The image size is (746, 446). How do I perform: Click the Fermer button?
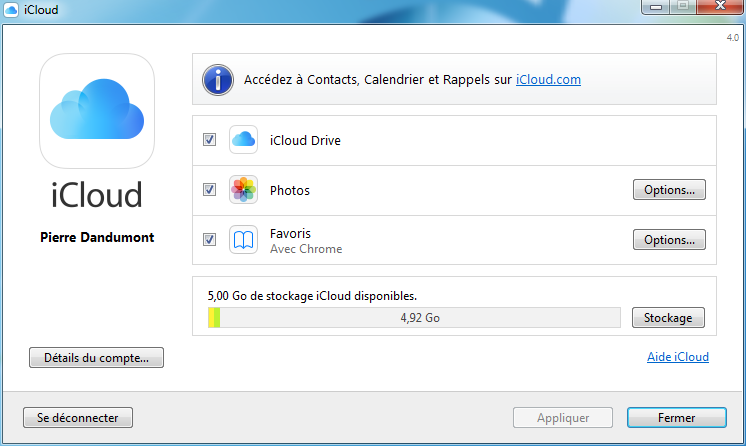[x=677, y=417]
